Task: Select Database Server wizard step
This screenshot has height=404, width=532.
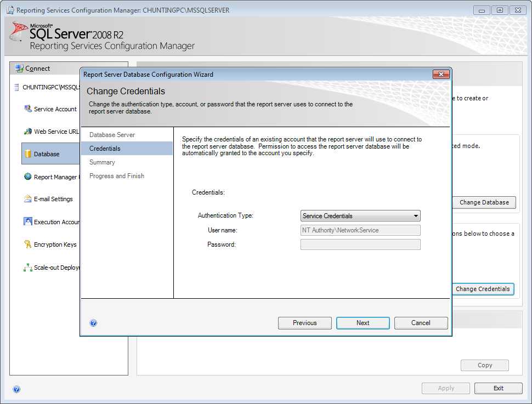Action: click(x=112, y=135)
